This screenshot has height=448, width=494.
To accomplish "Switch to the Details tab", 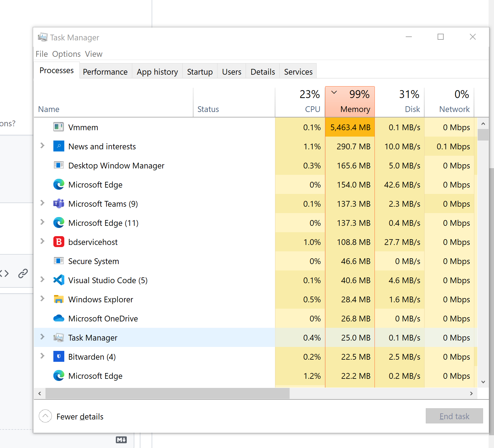I will click(x=263, y=72).
